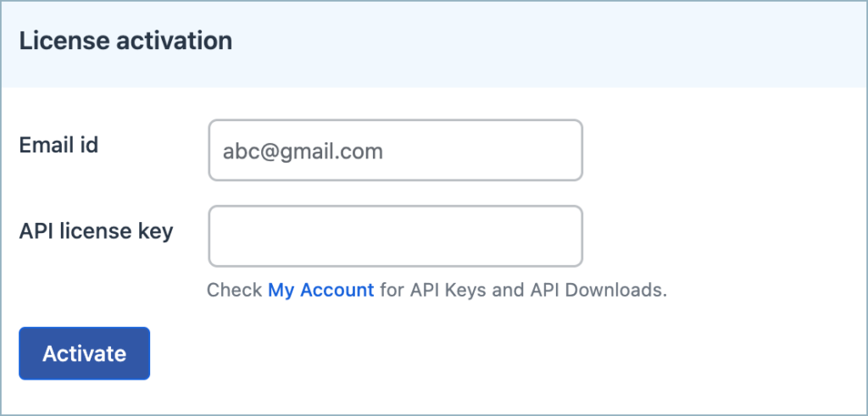This screenshot has height=416, width=868.
Task: Click the Email id label
Action: [58, 145]
